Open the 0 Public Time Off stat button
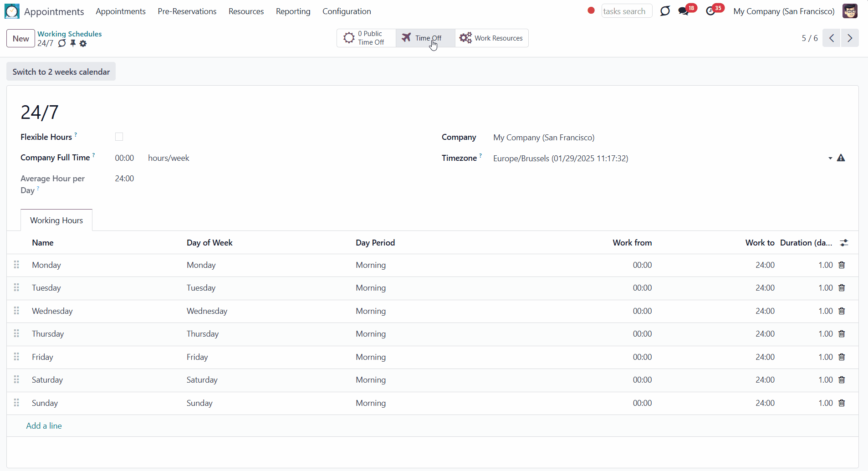Image resolution: width=868 pixels, height=471 pixels. 366,38
